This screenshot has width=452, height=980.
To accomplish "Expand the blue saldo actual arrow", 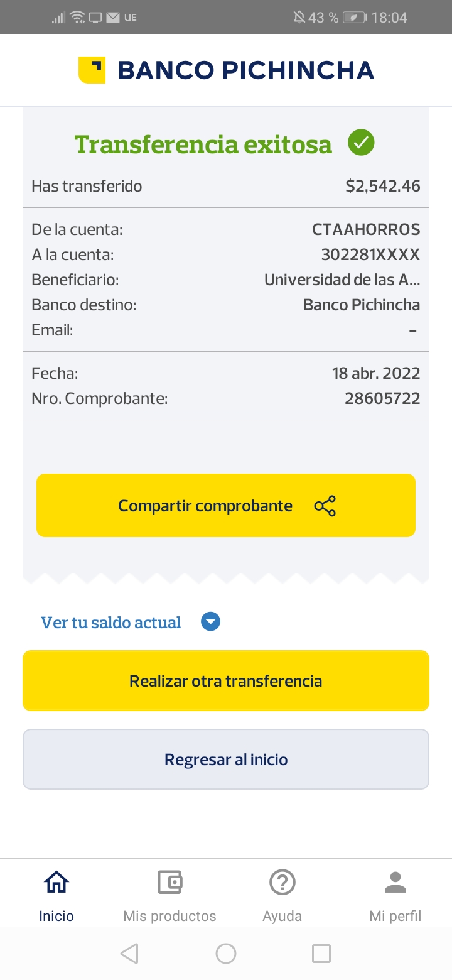I will pyautogui.click(x=210, y=623).
